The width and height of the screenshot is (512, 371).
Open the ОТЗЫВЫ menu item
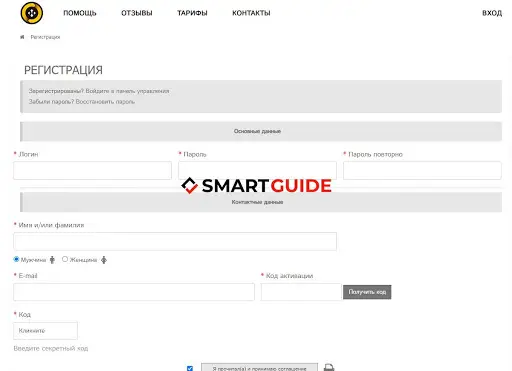click(x=137, y=13)
